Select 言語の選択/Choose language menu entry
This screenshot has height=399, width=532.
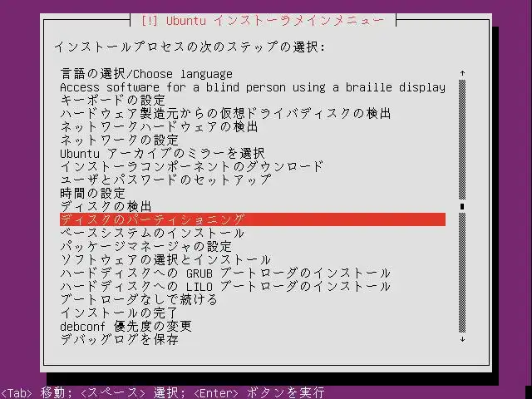[146, 74]
